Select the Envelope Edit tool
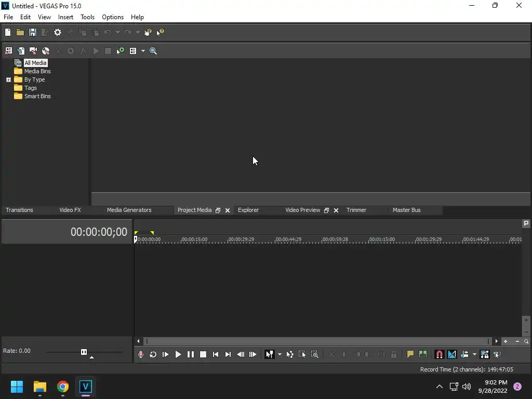Viewport: 532px width, 399px height. pyautogui.click(x=290, y=354)
